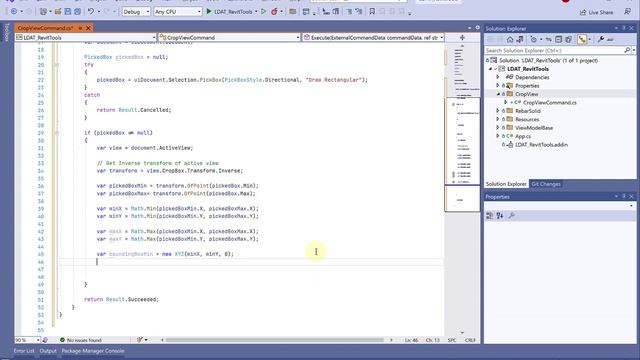Expand the App.cs node
The image size is (640, 360).
pos(498,136)
